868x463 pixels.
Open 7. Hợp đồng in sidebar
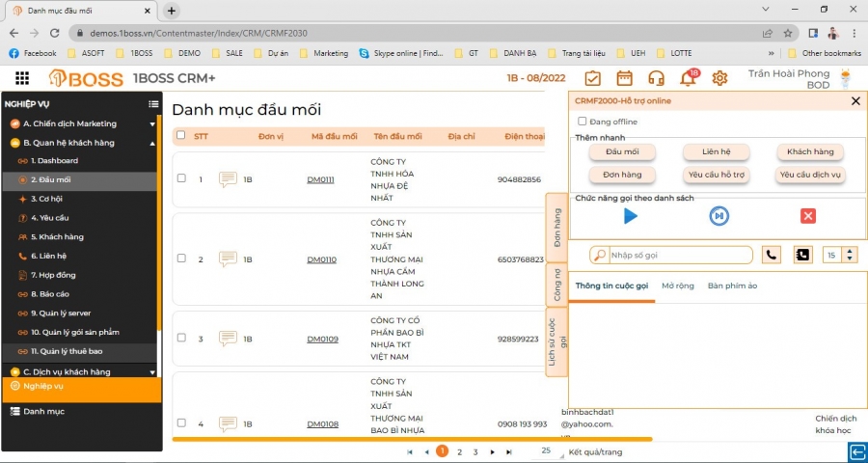click(x=53, y=275)
